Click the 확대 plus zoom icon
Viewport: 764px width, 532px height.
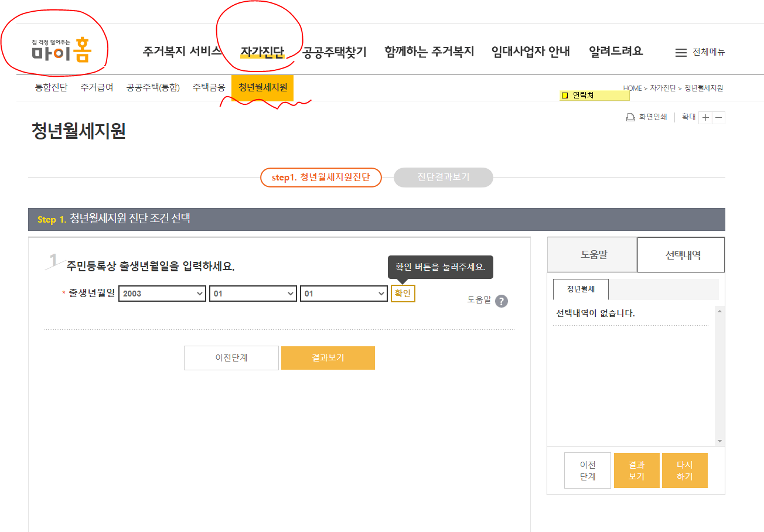pos(705,117)
